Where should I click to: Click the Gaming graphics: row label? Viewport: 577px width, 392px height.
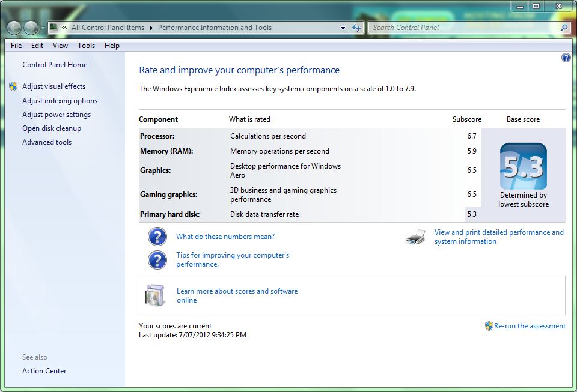click(168, 194)
